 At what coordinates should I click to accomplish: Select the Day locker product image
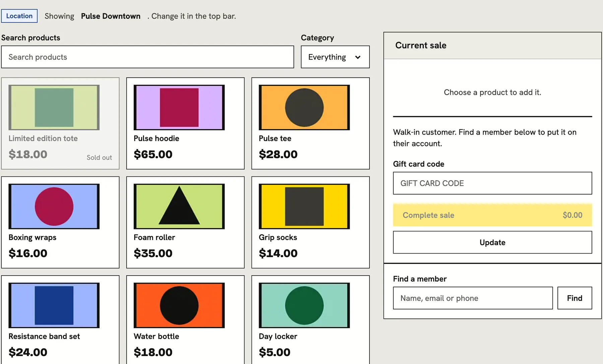coord(304,305)
